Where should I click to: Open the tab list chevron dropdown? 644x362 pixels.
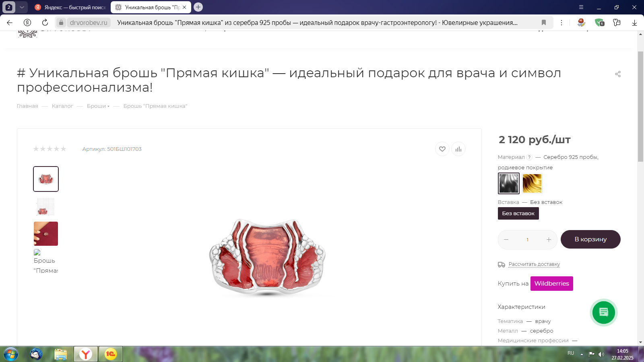pyautogui.click(x=22, y=7)
